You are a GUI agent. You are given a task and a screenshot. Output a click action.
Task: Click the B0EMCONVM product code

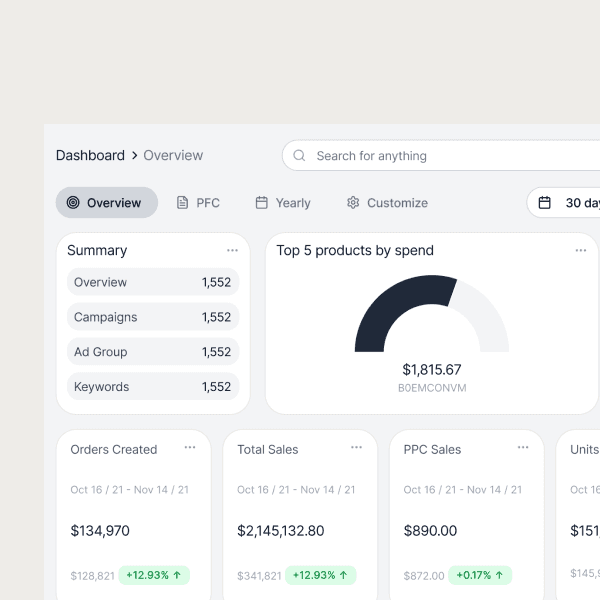[432, 388]
